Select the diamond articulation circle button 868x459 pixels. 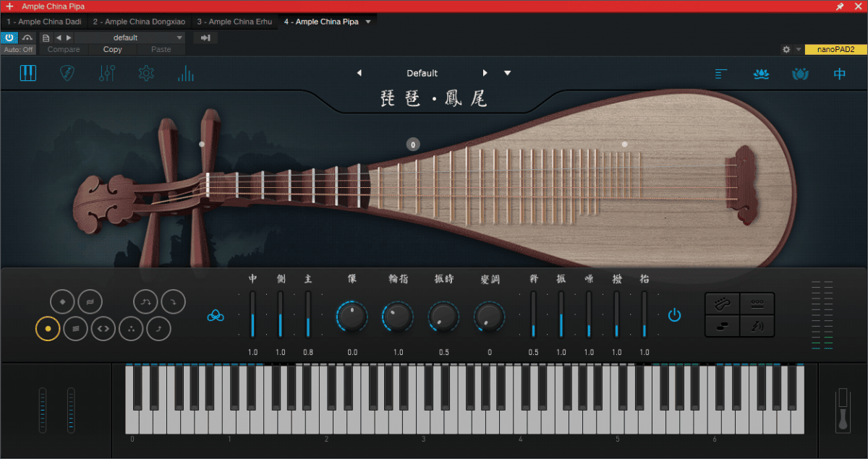(x=63, y=301)
